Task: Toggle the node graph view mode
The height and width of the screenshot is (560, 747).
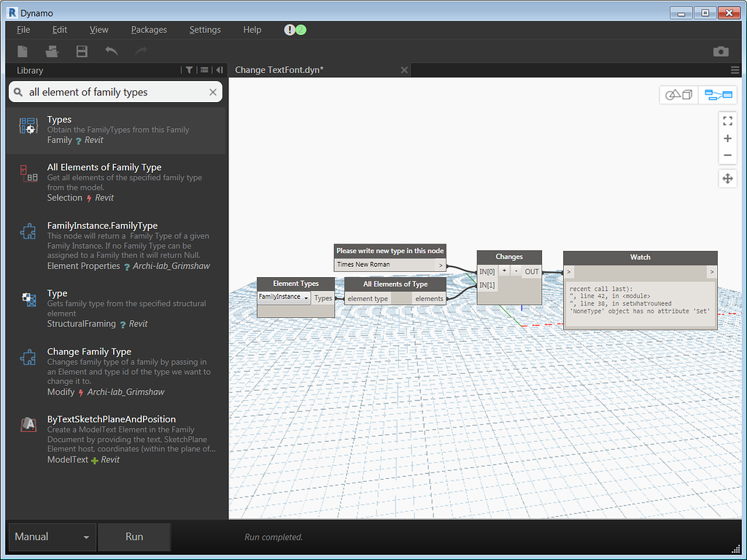Action: 717,94
